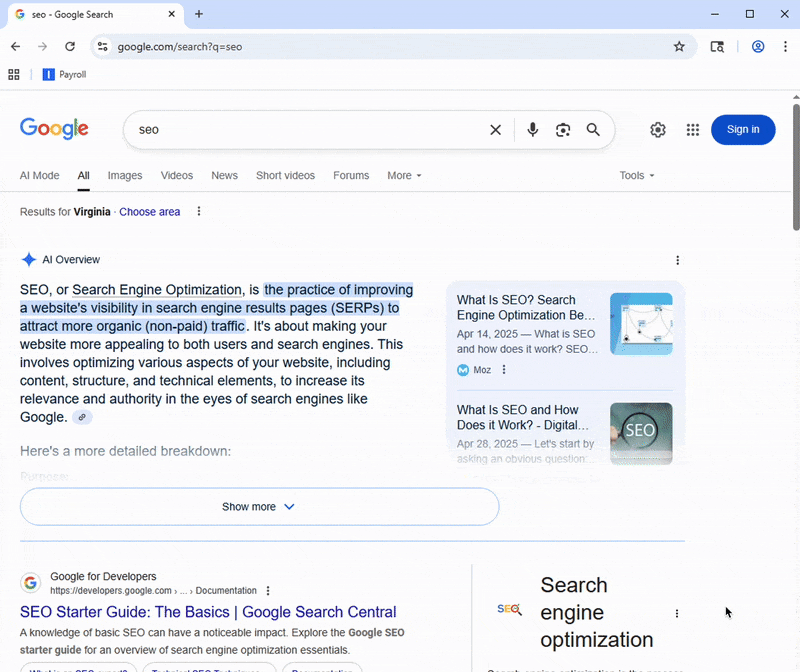The image size is (800, 672).
Task: Open the Google apps grid launcher
Action: tap(692, 130)
